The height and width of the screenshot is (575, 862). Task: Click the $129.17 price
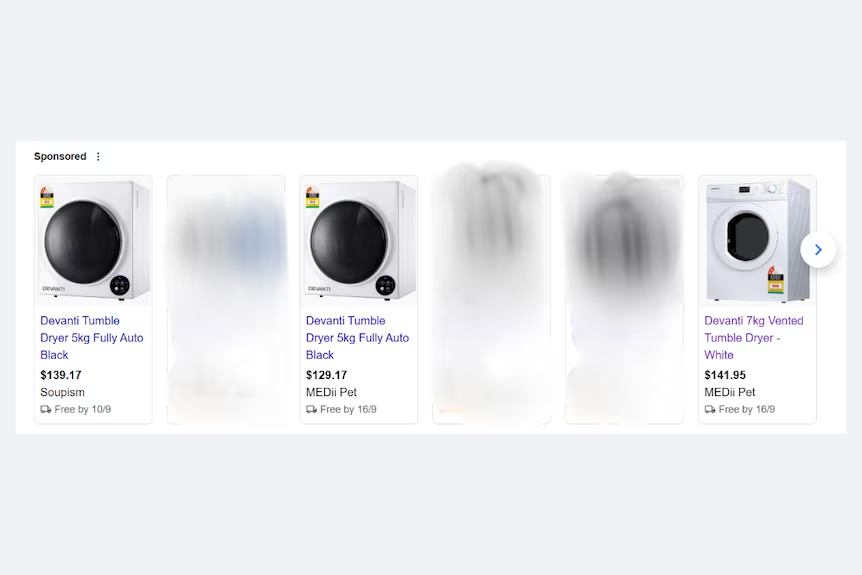(327, 375)
